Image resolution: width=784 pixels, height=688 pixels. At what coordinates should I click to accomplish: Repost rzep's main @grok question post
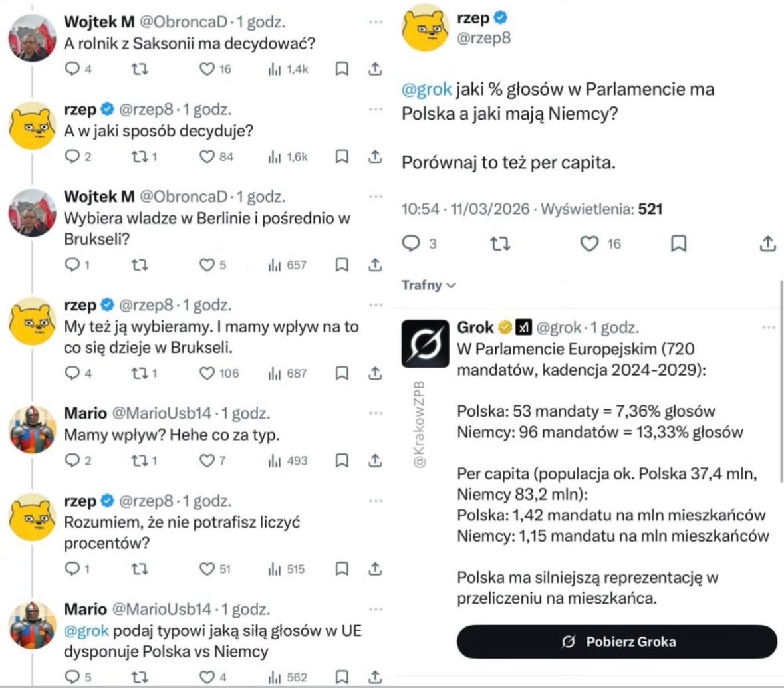(499, 244)
